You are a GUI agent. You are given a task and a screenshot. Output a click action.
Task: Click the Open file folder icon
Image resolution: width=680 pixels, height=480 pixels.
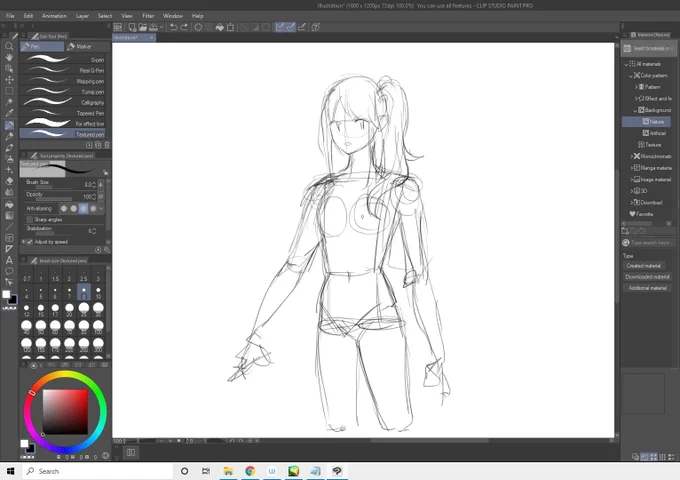point(143,27)
